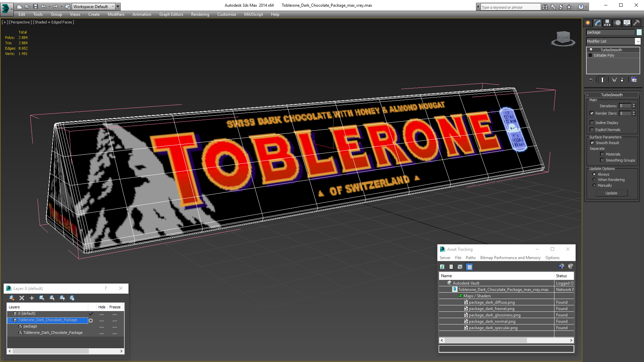Click the Layer dialog horizontal scrollbar
The width and height of the screenshot is (644, 362).
[65, 351]
